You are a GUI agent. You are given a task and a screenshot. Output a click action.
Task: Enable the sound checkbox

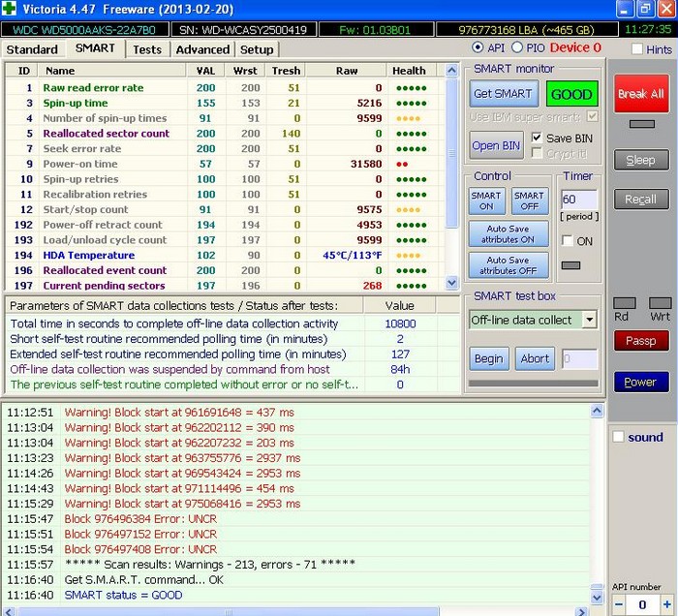point(619,437)
